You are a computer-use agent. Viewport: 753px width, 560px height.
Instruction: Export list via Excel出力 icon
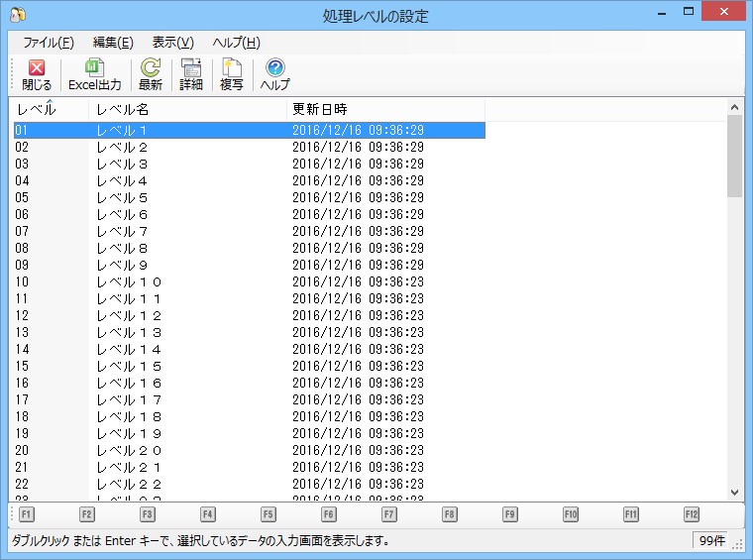[94, 74]
